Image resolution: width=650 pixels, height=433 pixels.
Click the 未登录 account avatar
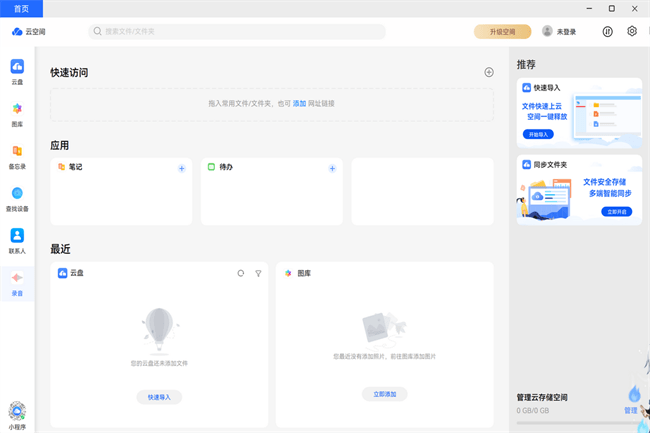(x=547, y=31)
